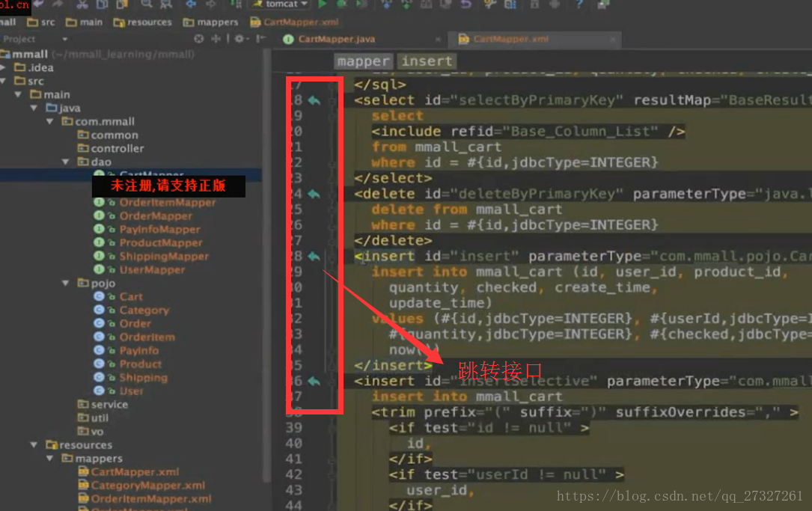This screenshot has height=511, width=812.
Task: Select the service package in tree
Action: (x=103, y=404)
